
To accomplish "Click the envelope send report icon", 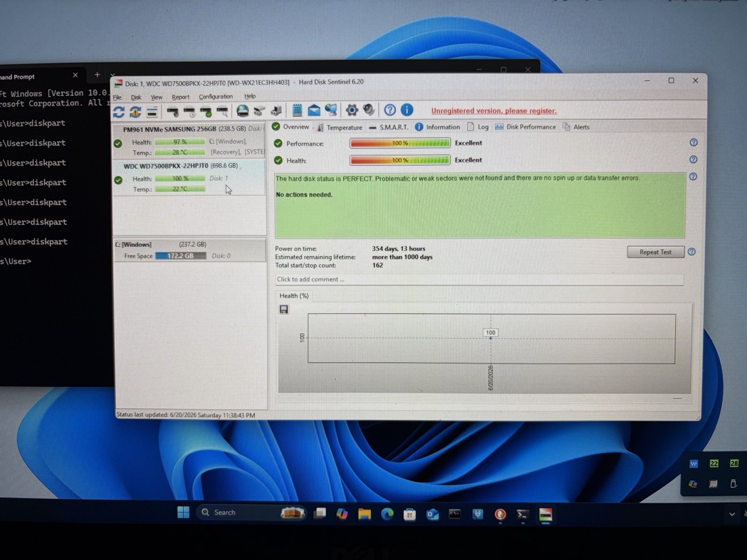I will 314,110.
